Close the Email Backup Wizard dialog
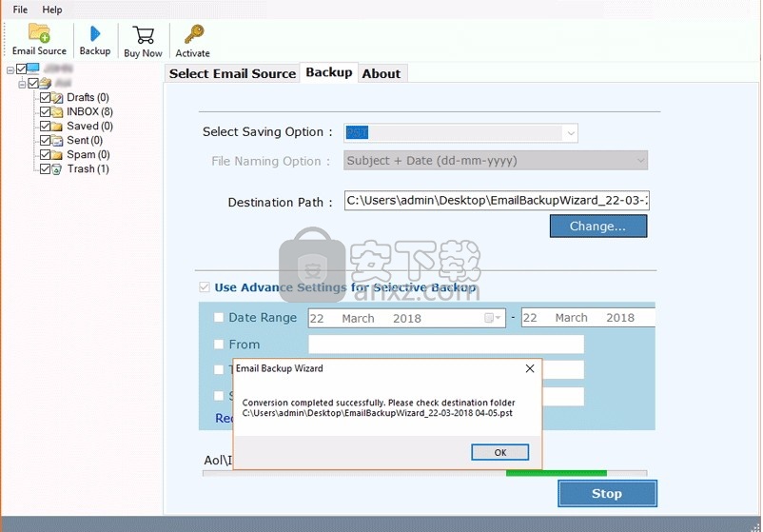Viewport: 763px width, 532px height. (x=530, y=368)
